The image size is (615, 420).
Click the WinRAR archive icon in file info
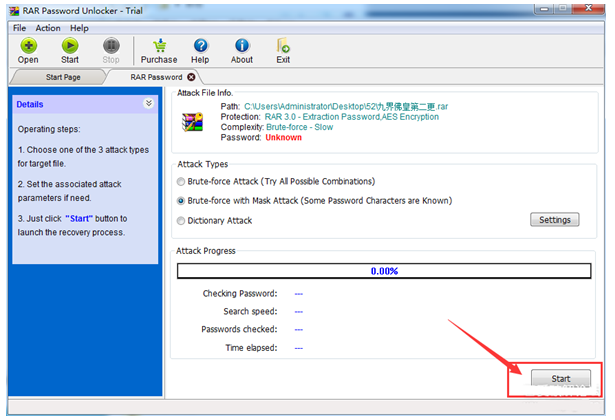tap(192, 122)
